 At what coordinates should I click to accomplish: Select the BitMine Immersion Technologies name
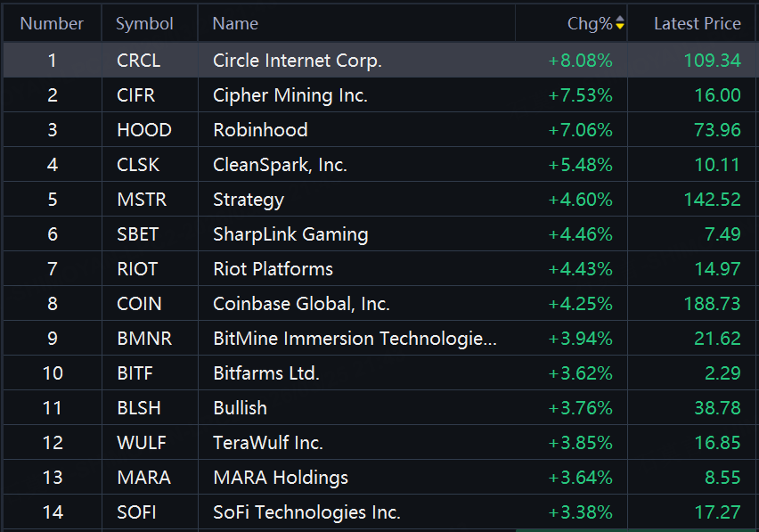pyautogui.click(x=355, y=339)
